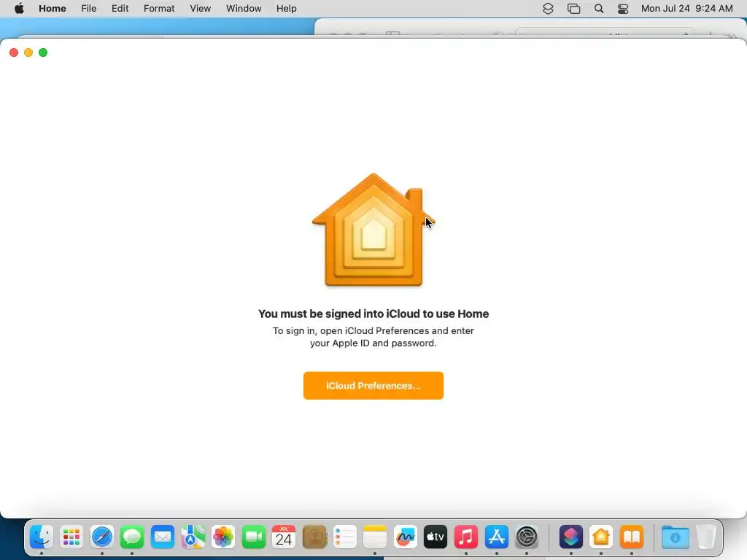The image size is (747, 560).
Task: Open Finder from the Dock
Action: [x=42, y=537]
